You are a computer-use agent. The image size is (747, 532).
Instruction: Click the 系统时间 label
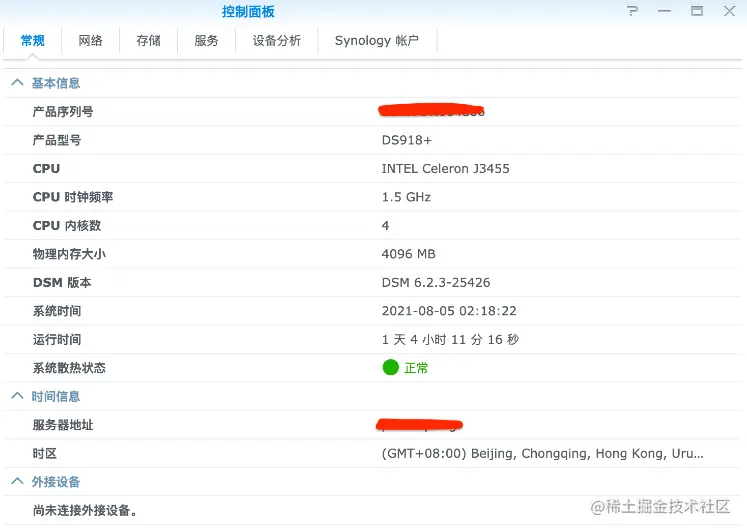pos(57,311)
